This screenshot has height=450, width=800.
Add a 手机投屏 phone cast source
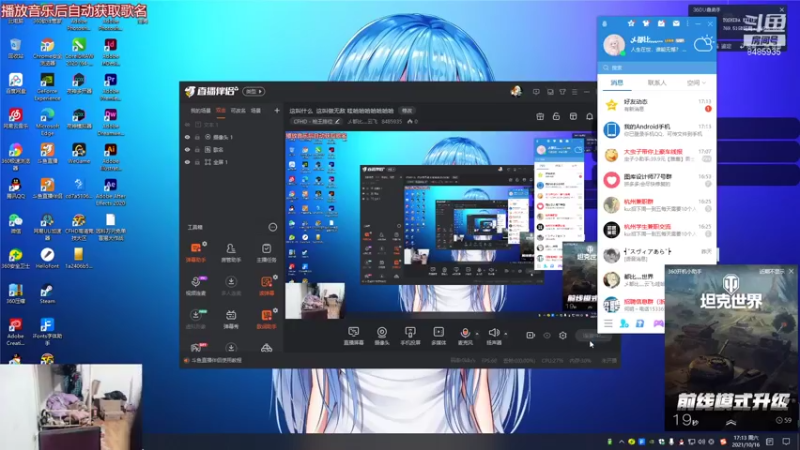click(x=410, y=336)
